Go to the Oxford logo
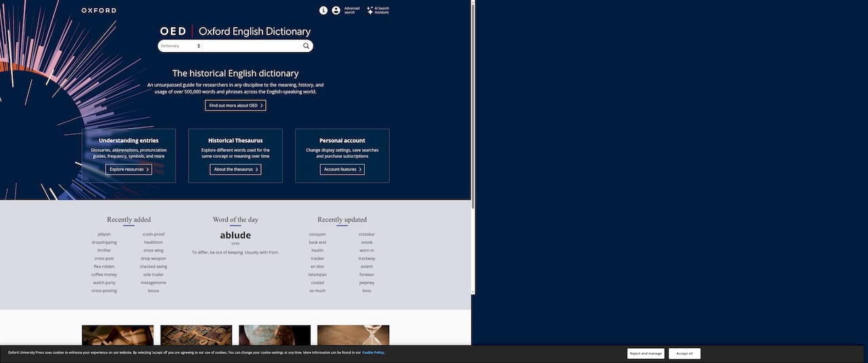Image resolution: width=868 pixels, height=363 pixels. 98,10
